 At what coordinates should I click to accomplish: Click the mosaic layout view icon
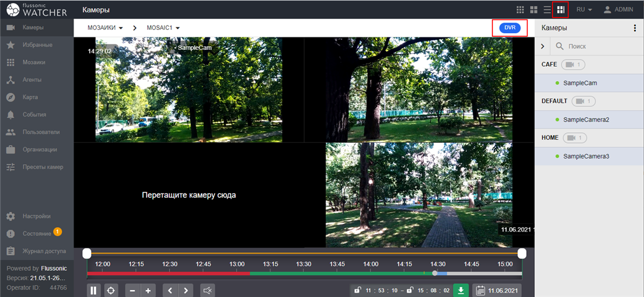[x=560, y=10]
